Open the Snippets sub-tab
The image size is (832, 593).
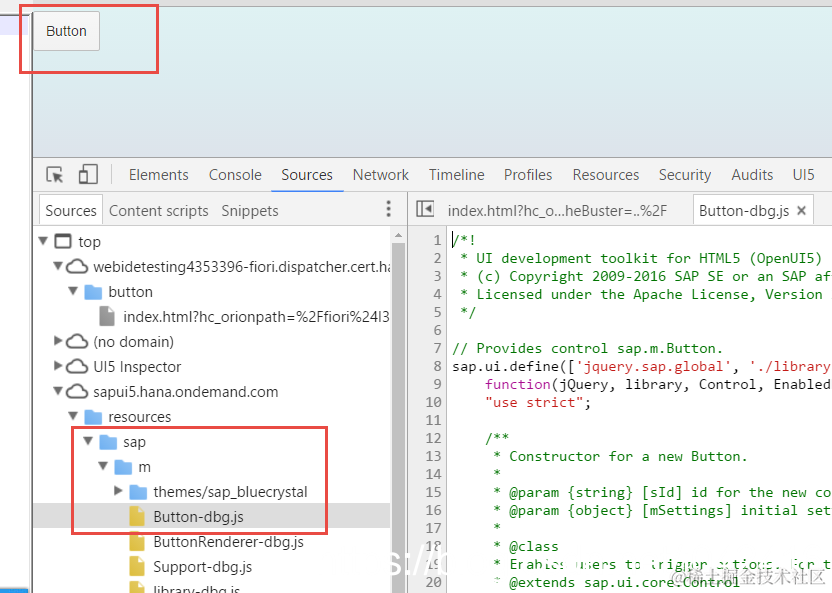(250, 211)
